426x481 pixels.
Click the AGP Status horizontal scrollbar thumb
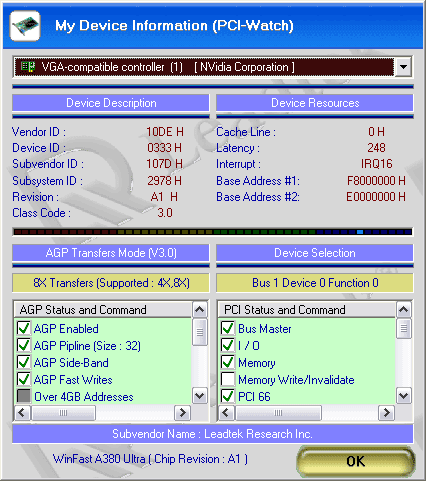pos(63,413)
